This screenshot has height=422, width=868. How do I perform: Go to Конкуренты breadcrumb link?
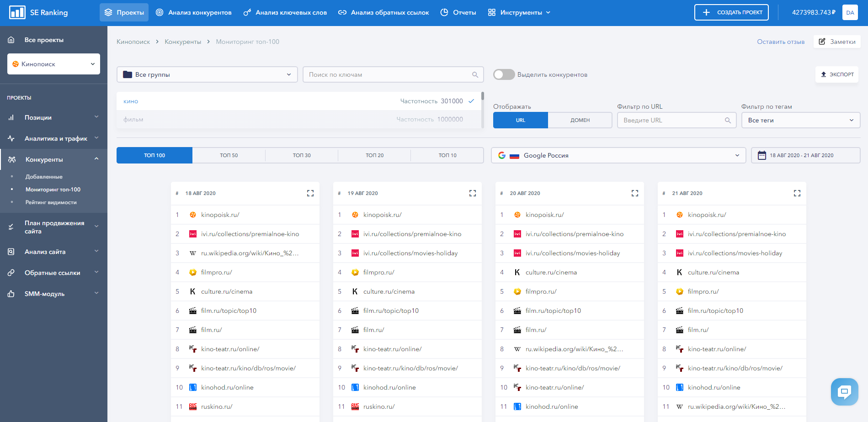183,42
